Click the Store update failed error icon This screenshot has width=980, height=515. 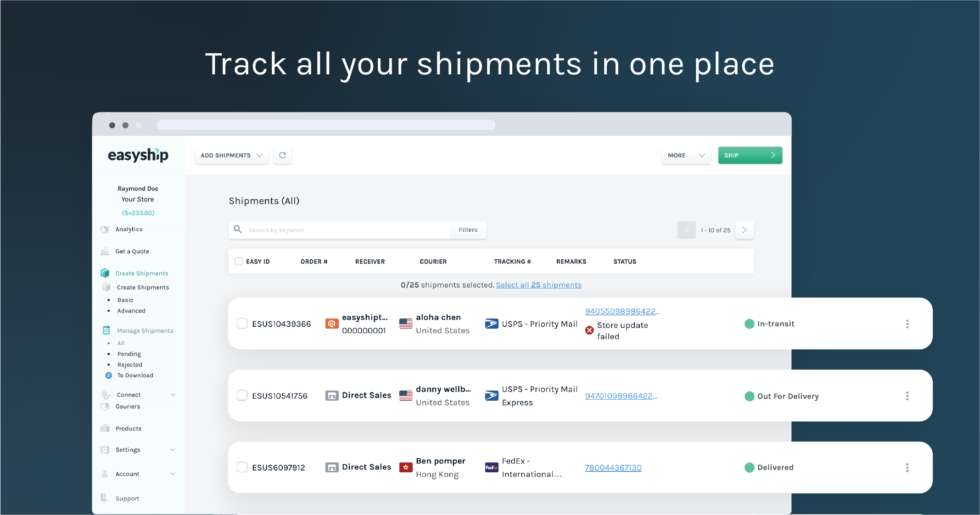[589, 330]
